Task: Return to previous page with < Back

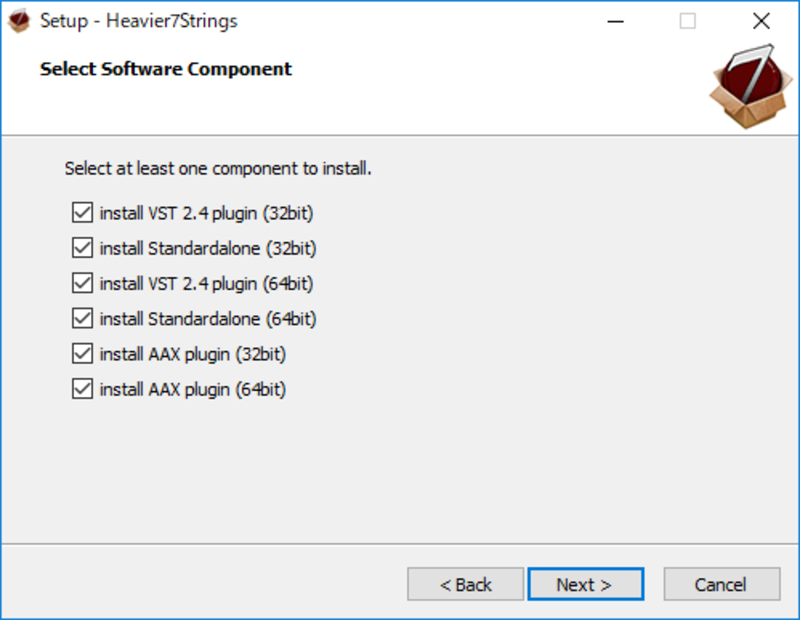Action: (x=465, y=584)
